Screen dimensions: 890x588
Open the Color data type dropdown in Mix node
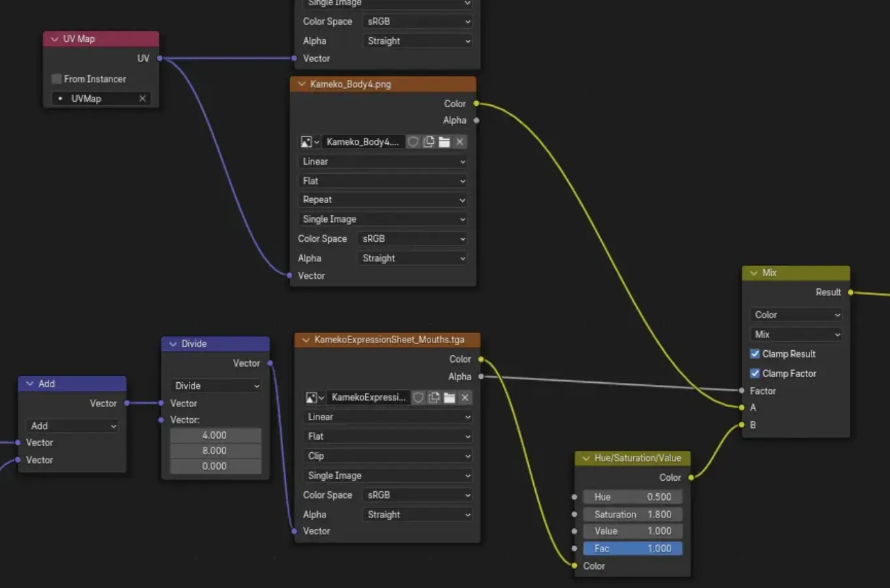click(797, 315)
